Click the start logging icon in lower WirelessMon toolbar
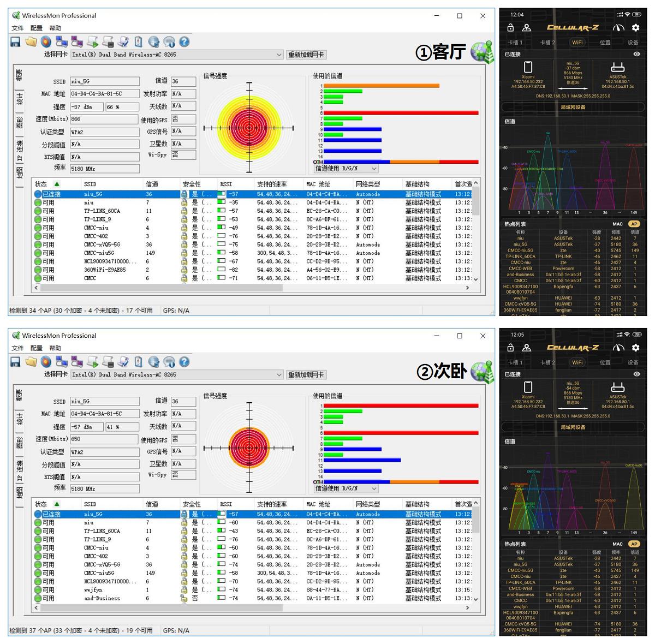Image resolution: width=655 pixels, height=644 pixels. point(92,361)
